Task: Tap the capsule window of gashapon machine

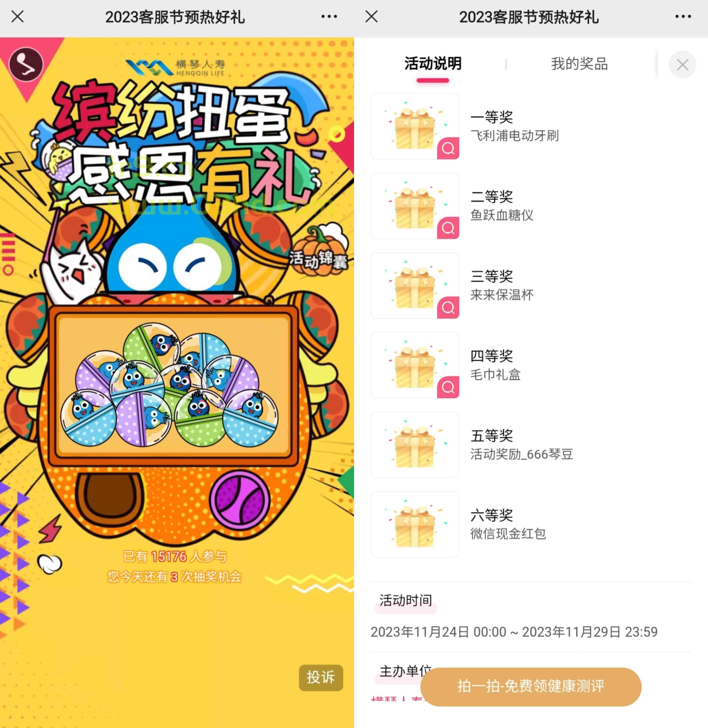Action: [173, 386]
